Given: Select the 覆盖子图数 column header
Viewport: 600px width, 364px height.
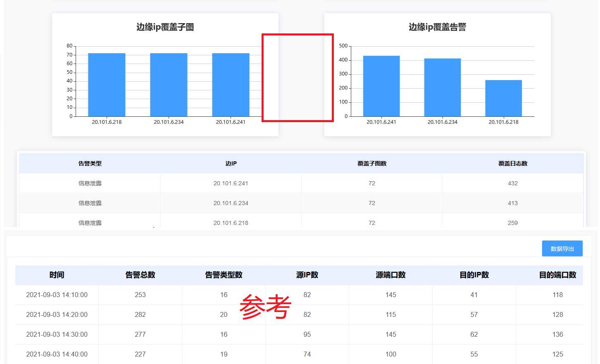Looking at the screenshot, I should pyautogui.click(x=372, y=163).
